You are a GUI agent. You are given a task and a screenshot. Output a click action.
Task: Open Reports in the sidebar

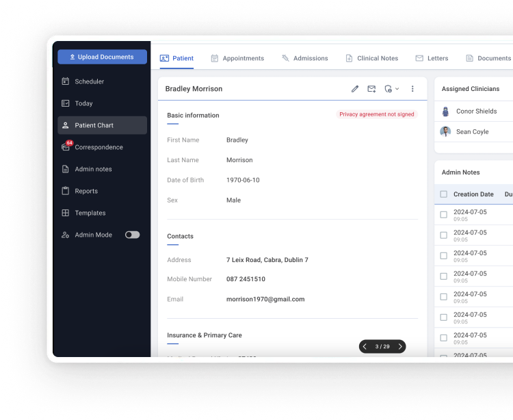tap(86, 191)
